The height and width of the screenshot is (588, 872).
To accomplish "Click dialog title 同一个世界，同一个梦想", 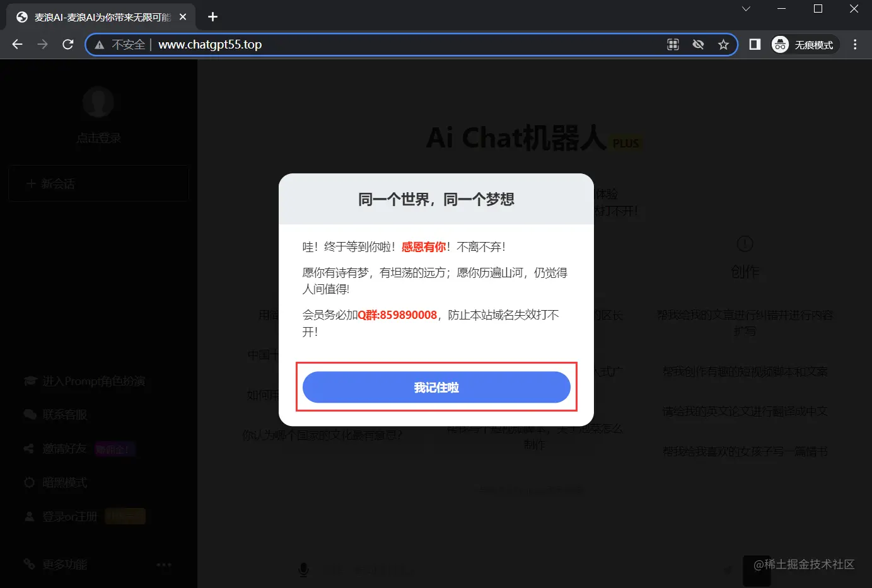I will (436, 199).
